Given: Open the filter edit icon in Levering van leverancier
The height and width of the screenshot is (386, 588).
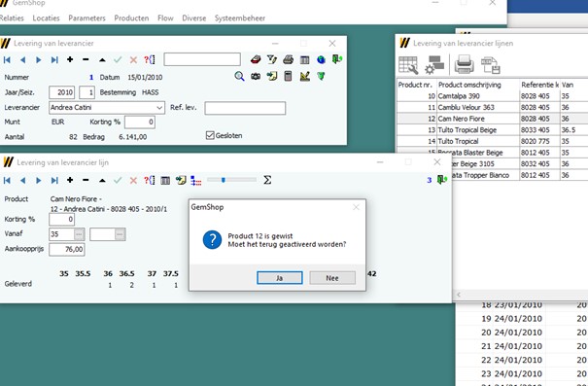Looking at the screenshot, I should click(272, 59).
